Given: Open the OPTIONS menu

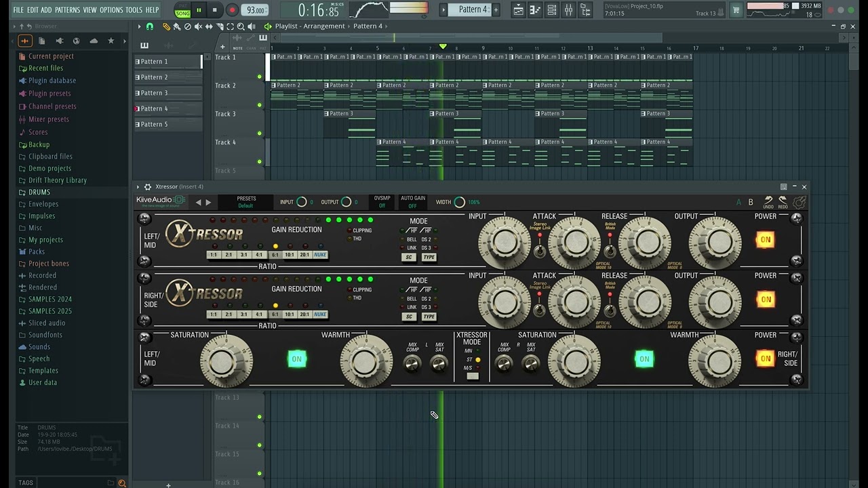Looking at the screenshot, I should point(111,10).
